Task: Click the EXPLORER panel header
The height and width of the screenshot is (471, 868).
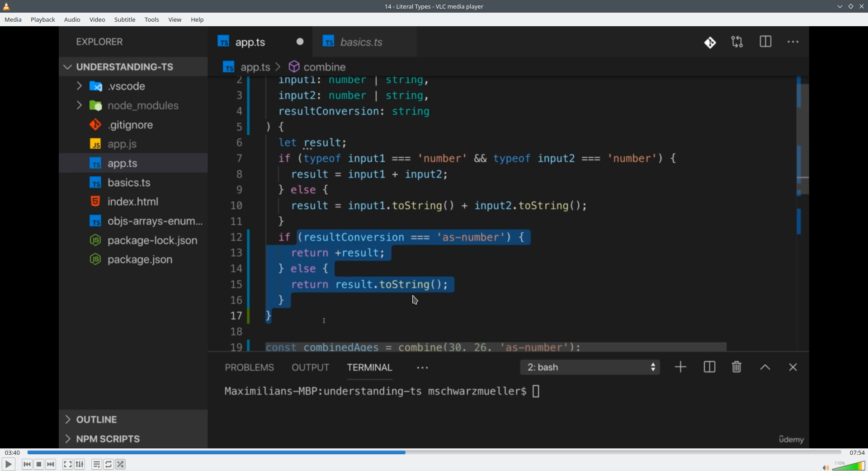Action: pos(99,42)
